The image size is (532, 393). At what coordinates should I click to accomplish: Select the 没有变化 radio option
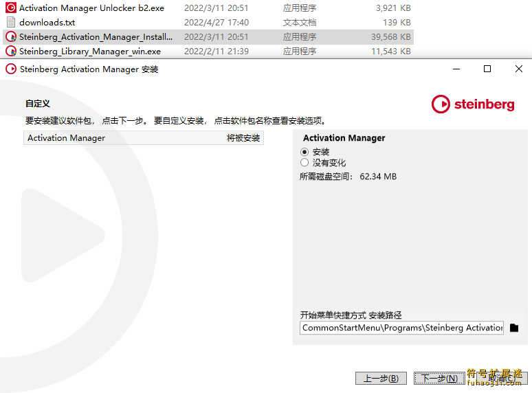tap(304, 162)
